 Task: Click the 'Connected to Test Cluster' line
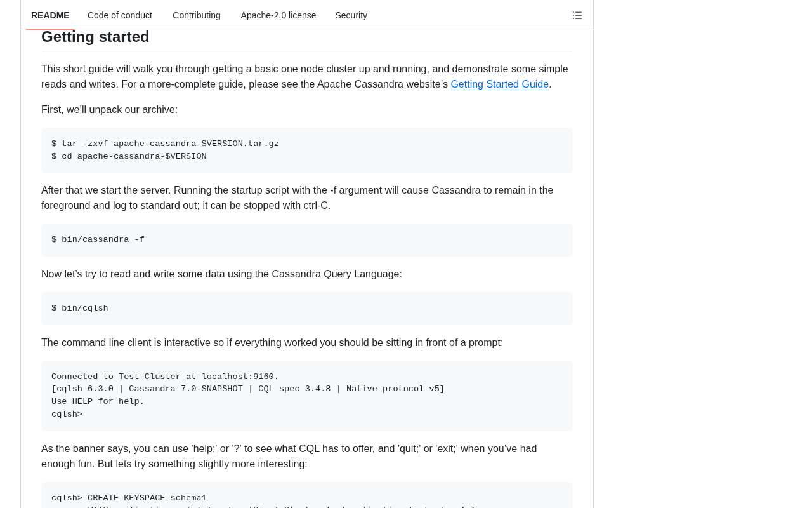(x=165, y=377)
